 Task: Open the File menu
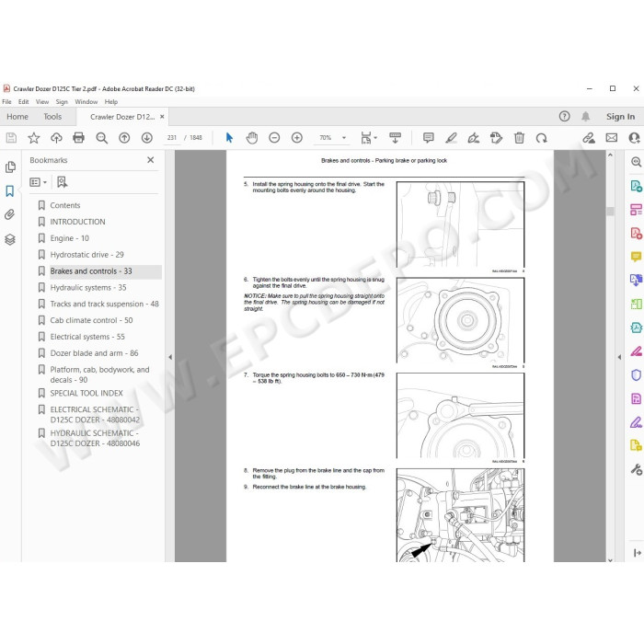(6, 101)
